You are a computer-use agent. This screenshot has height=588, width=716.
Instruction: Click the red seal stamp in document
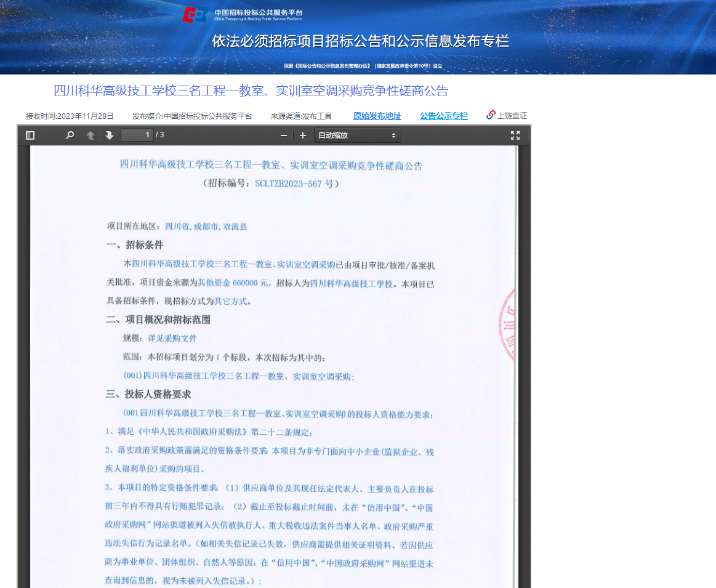[507, 325]
